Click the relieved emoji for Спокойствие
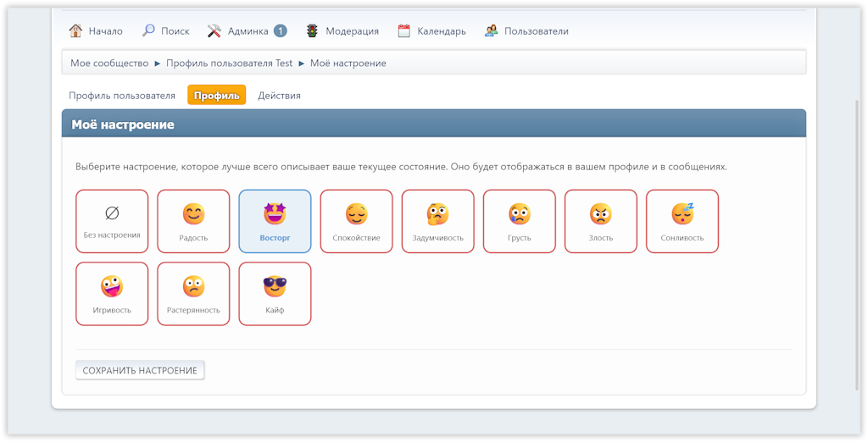 coord(357,214)
